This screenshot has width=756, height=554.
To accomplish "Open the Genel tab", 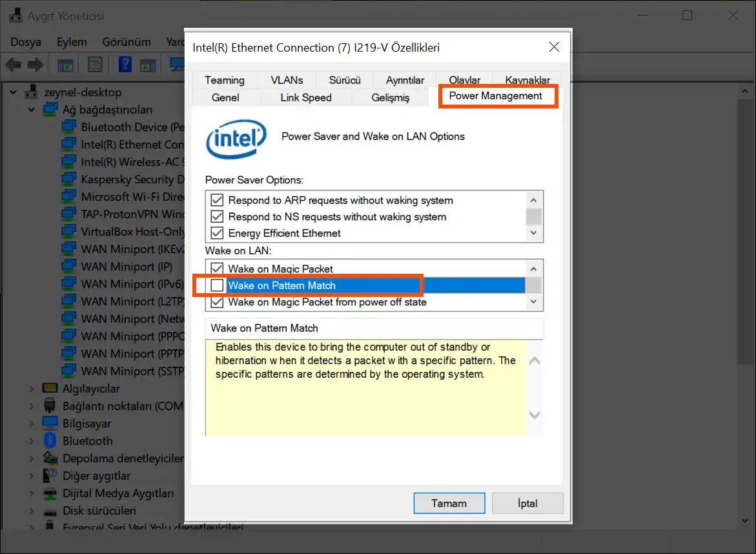I will (225, 97).
